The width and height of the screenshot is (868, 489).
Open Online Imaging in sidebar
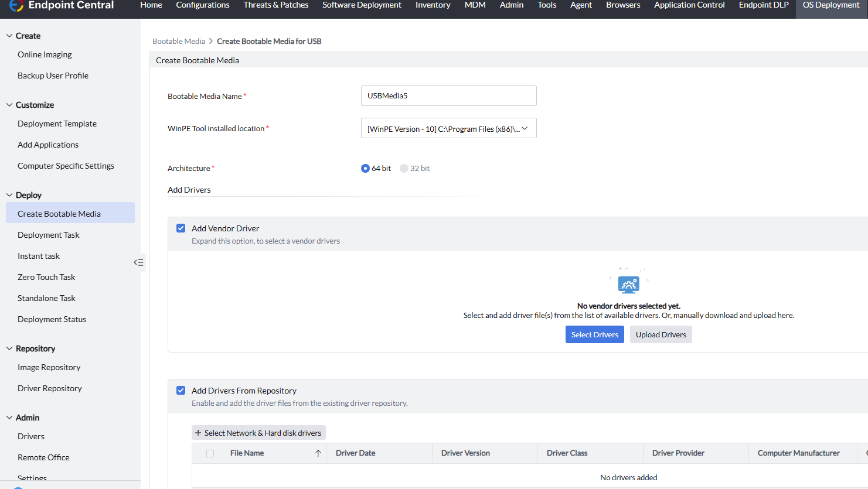[x=45, y=54]
